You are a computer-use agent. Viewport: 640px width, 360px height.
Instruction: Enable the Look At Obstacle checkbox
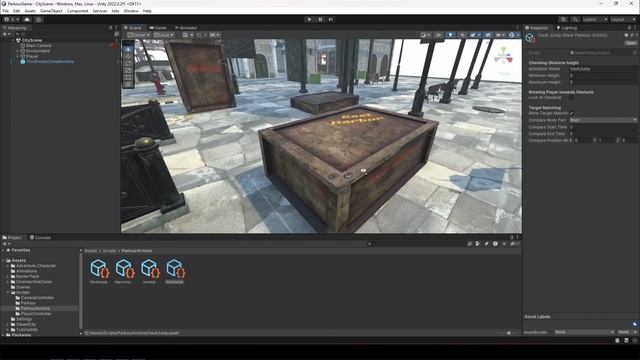coord(571,98)
